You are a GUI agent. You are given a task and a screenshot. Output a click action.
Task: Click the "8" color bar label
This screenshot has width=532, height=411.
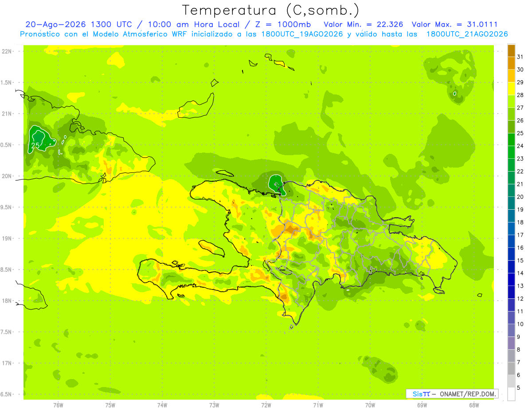pyautogui.click(x=519, y=350)
